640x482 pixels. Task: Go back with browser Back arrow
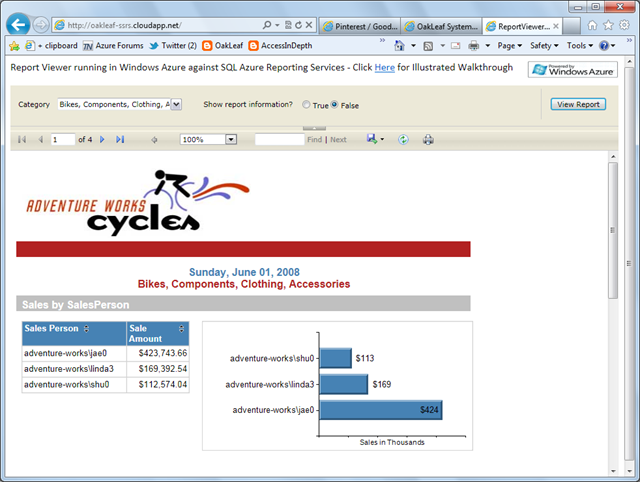[x=18, y=25]
